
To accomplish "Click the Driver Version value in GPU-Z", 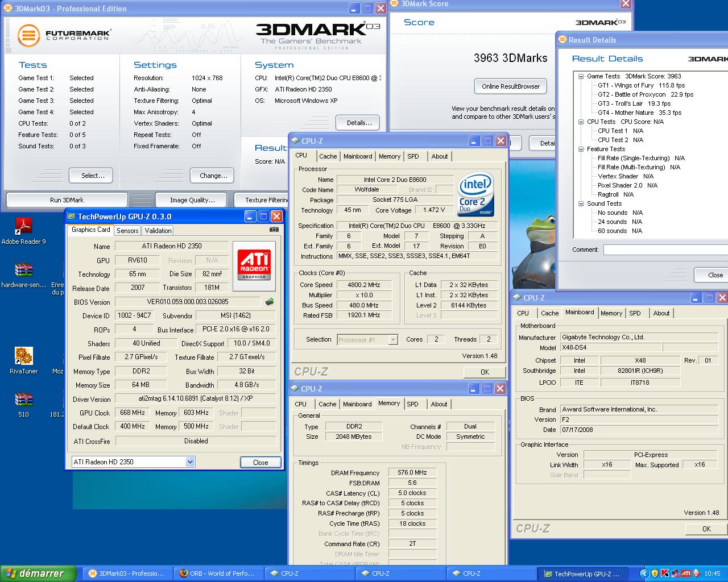I will pyautogui.click(x=195, y=398).
